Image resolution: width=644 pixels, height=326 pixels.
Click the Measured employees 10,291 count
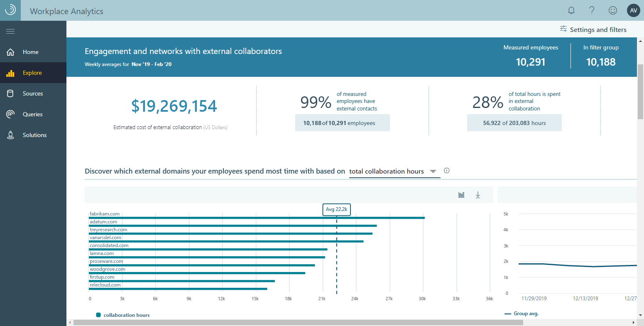(x=531, y=62)
